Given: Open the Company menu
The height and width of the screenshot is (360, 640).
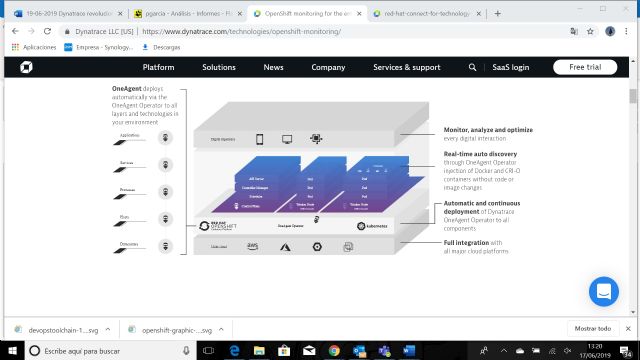Looking at the screenshot, I should click(328, 67).
